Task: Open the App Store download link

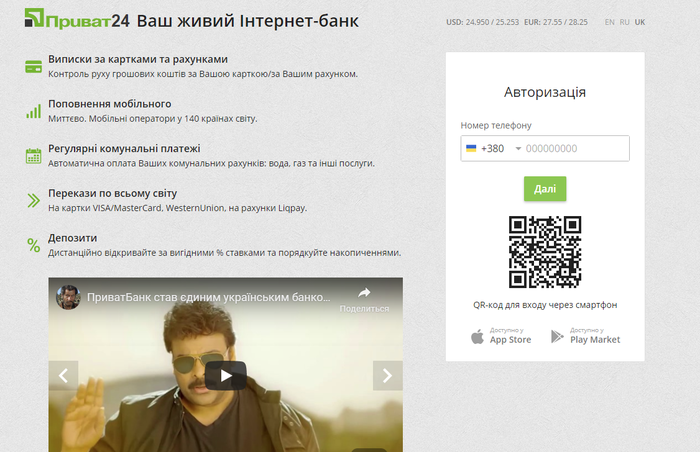Action: click(501, 336)
